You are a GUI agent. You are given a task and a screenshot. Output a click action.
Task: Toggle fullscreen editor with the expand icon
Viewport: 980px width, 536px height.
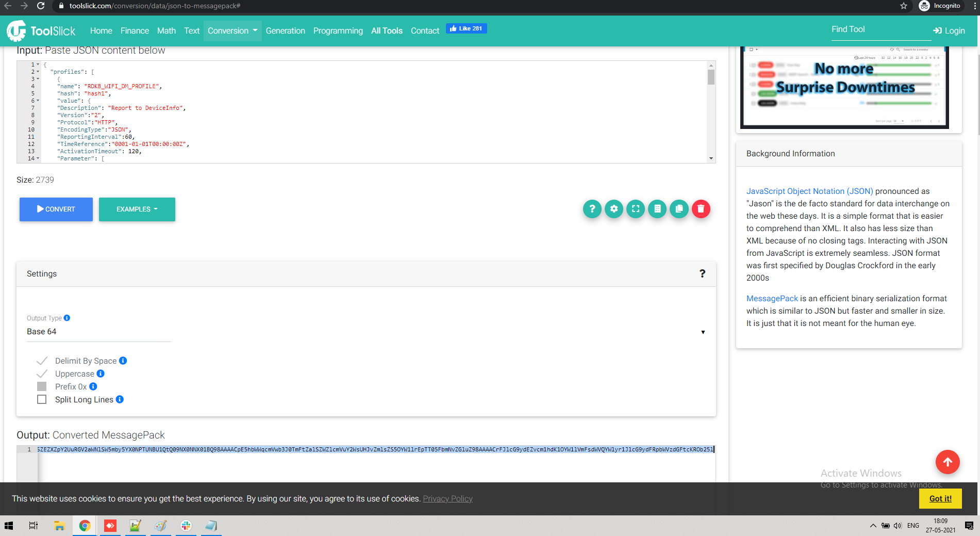[636, 209]
